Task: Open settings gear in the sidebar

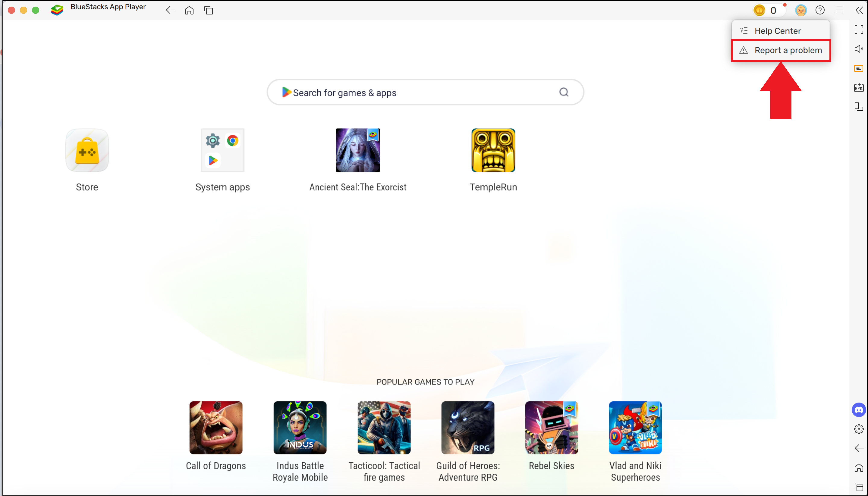Action: (859, 429)
